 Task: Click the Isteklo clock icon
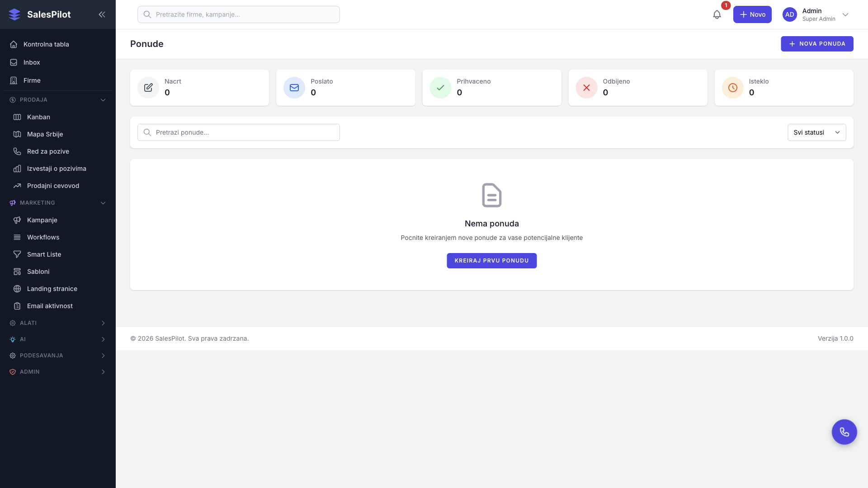pyautogui.click(x=732, y=88)
